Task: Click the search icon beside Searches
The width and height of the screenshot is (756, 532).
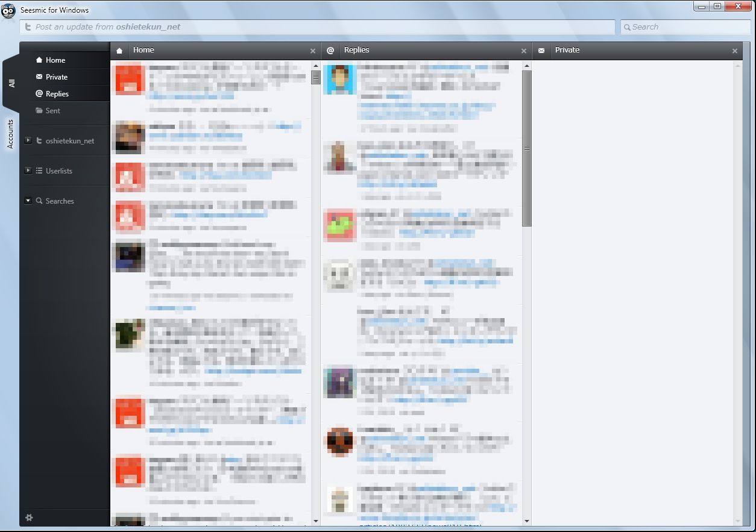Action: (39, 201)
